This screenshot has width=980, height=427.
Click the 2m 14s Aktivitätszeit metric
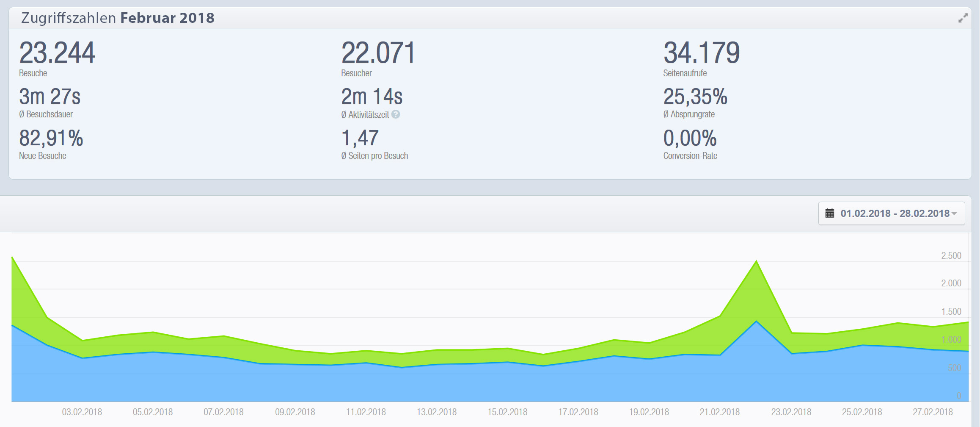[x=372, y=97]
